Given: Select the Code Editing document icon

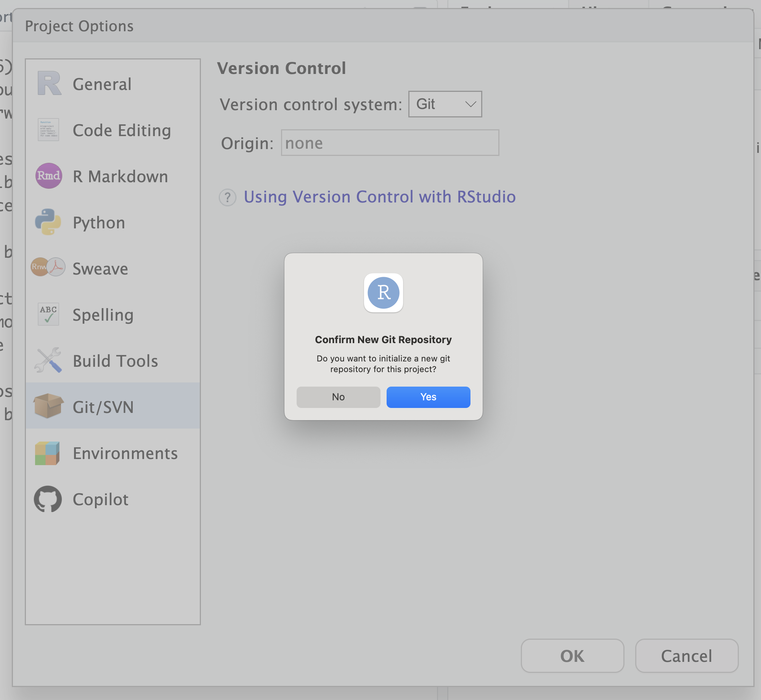Looking at the screenshot, I should [x=48, y=130].
